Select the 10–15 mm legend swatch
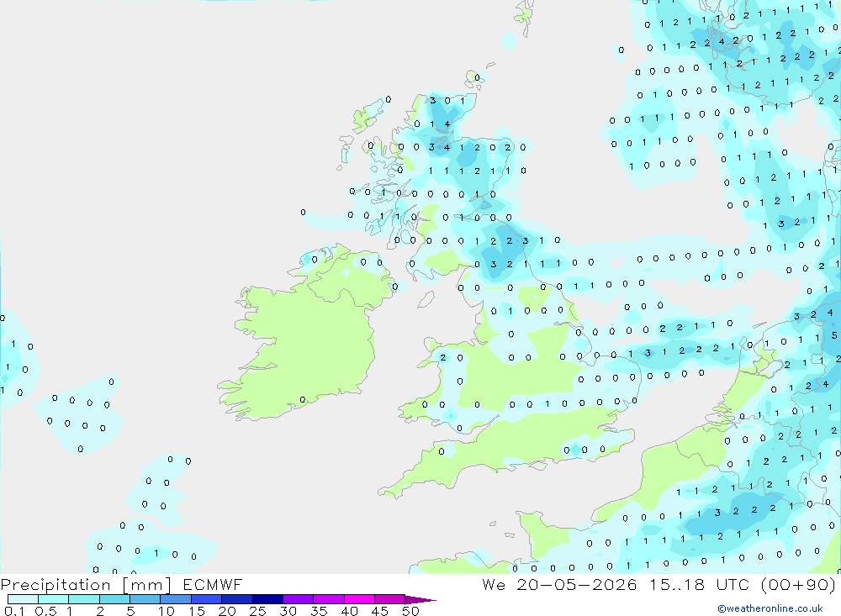The image size is (841, 616). point(176,599)
